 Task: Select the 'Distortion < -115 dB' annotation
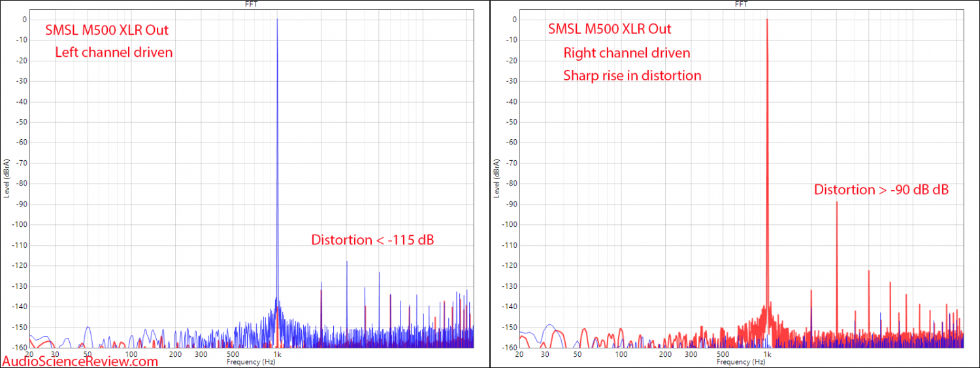click(x=372, y=240)
